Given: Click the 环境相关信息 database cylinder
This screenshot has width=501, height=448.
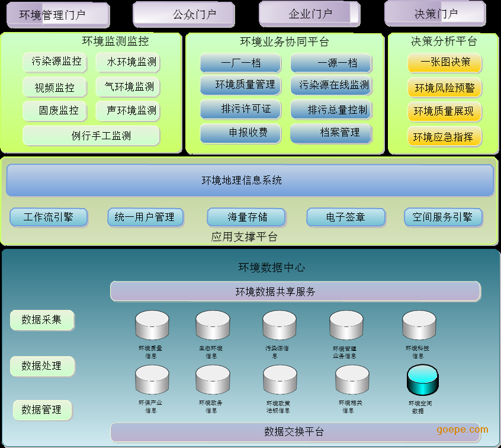Looking at the screenshot, I should 352,380.
